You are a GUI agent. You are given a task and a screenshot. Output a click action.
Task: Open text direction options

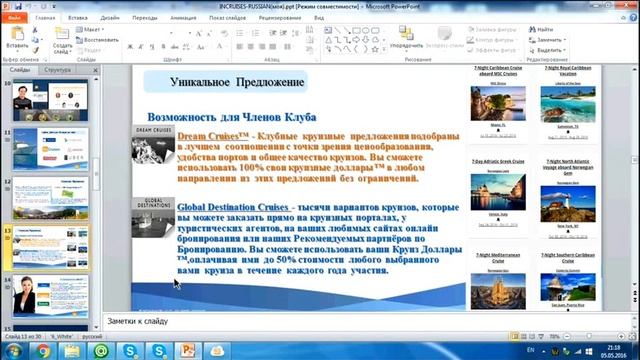click(x=310, y=30)
